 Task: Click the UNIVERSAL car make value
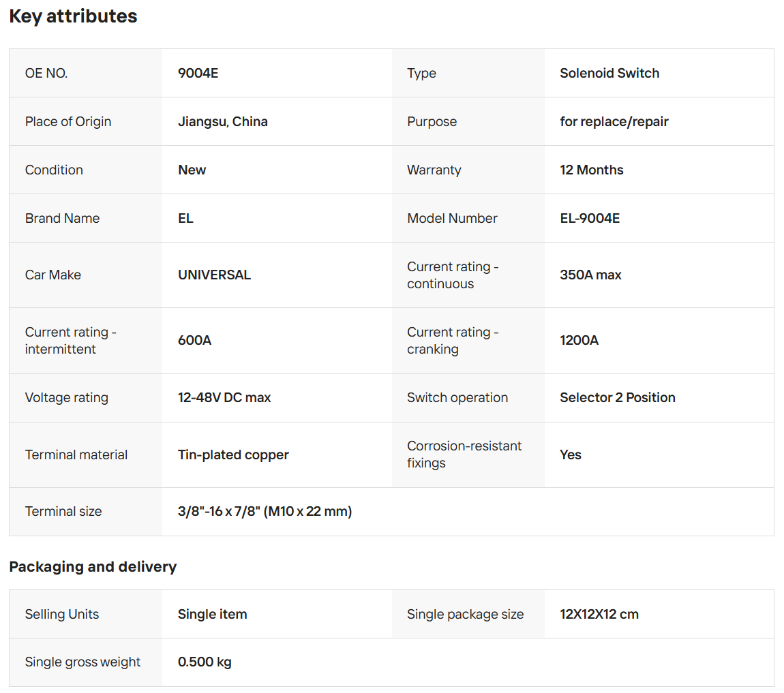point(214,275)
